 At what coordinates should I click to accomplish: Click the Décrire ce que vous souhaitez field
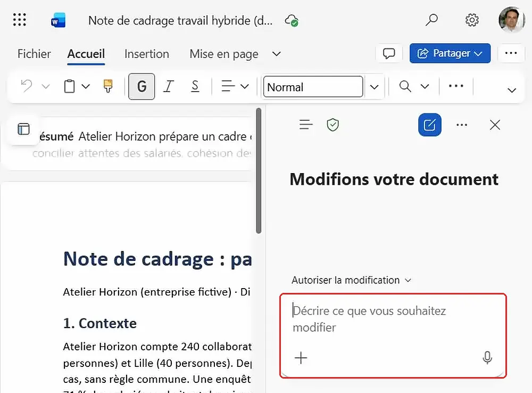393,335
